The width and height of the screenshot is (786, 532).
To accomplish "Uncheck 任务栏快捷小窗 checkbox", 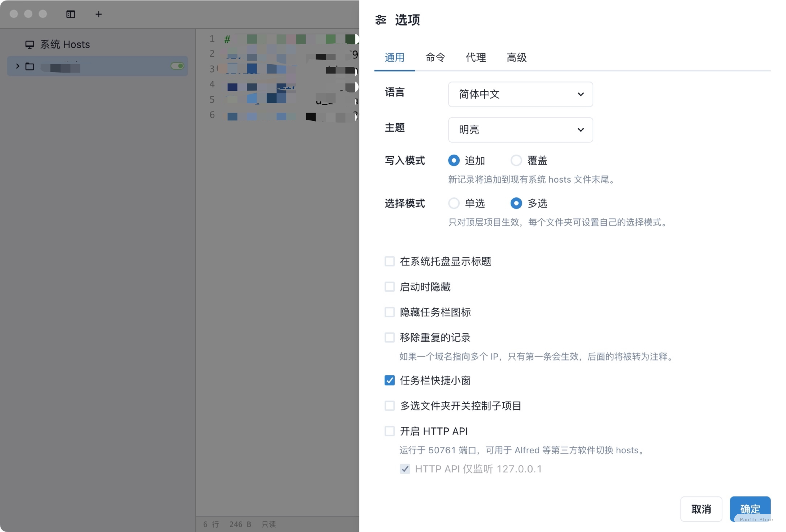I will pyautogui.click(x=390, y=380).
